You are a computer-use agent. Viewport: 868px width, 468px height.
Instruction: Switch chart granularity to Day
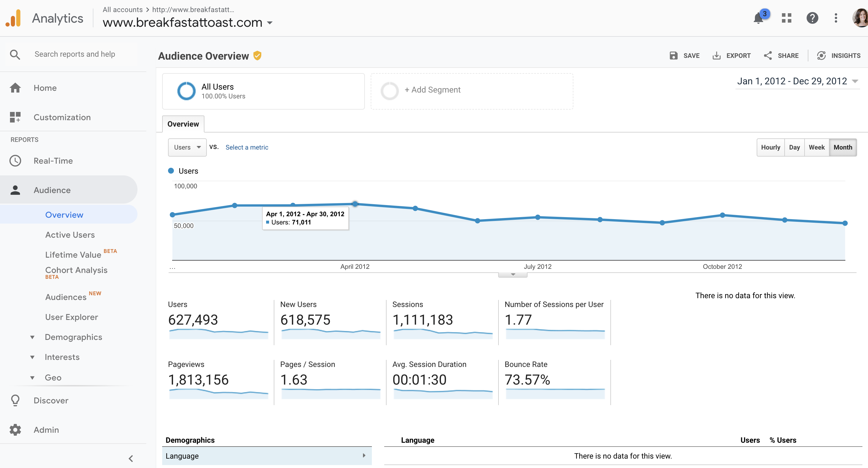794,147
